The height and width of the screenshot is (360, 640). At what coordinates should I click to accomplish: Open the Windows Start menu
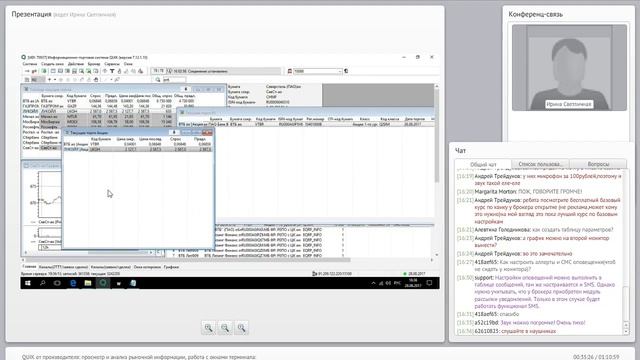(x=28, y=283)
